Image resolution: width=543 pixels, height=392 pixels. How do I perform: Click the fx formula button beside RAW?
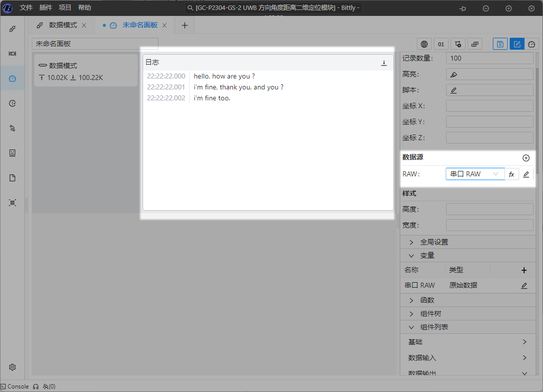coord(511,174)
